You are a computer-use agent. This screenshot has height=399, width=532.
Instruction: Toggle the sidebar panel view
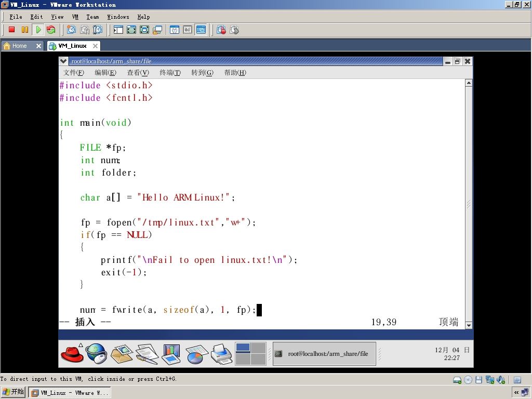(x=118, y=30)
